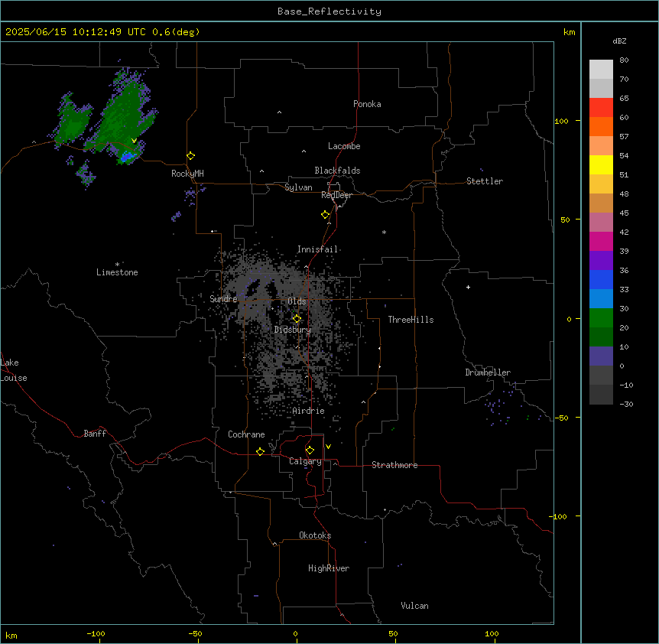659x644 pixels.
Task: Click the 100 tick label on the right axis
Action: click(x=561, y=121)
